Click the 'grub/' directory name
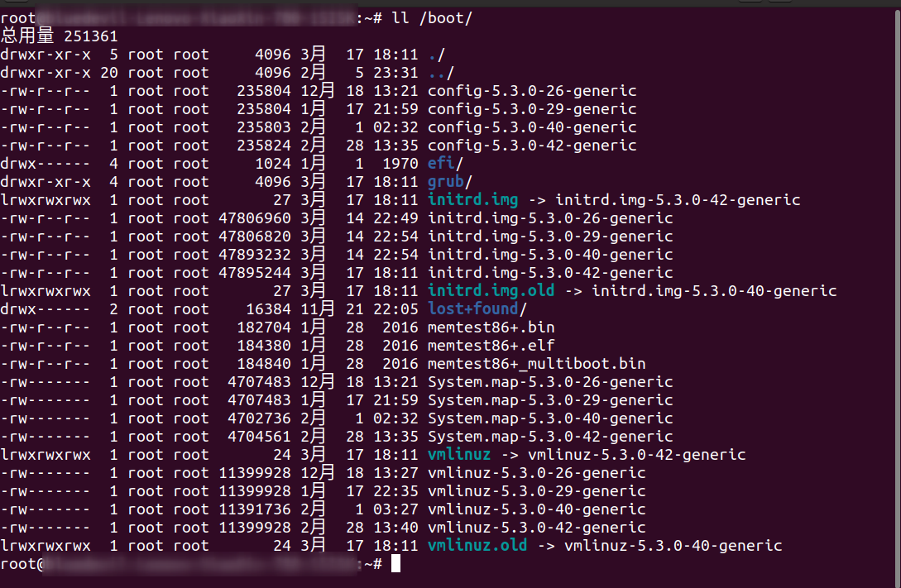Screen dimensions: 901x588 coord(450,182)
